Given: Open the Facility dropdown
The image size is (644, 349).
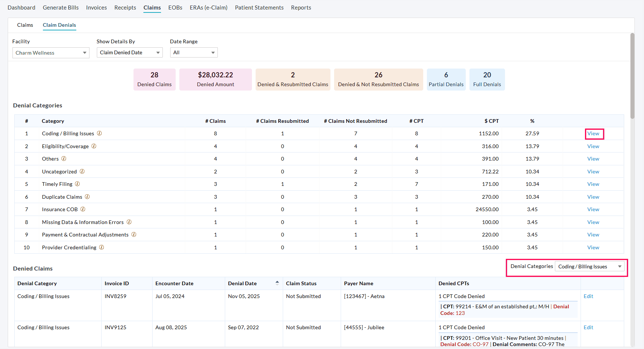Looking at the screenshot, I should point(51,53).
